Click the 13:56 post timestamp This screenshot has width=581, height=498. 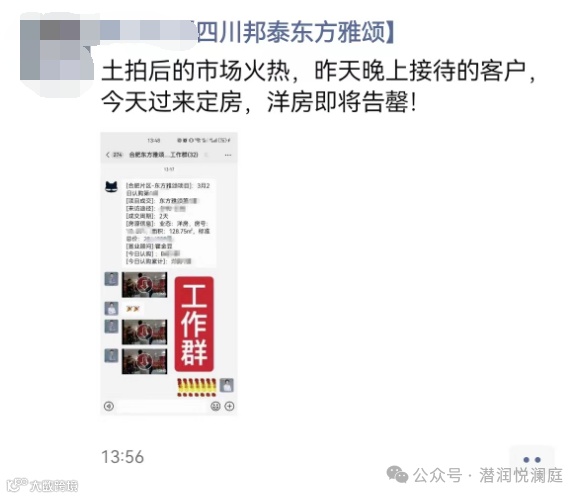point(123,457)
